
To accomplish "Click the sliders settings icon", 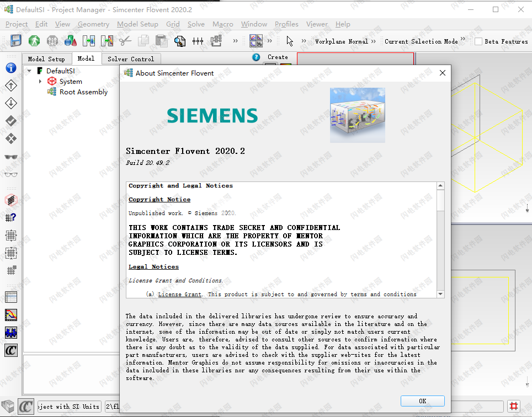I will pos(198,41).
